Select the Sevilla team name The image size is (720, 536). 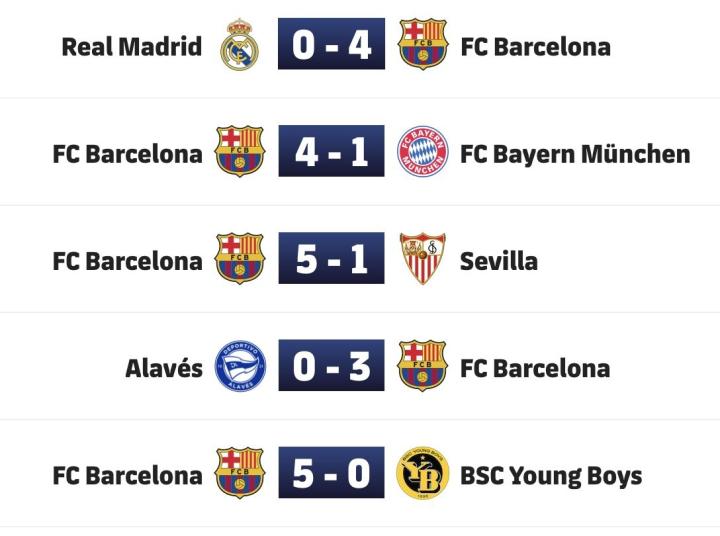[498, 261]
